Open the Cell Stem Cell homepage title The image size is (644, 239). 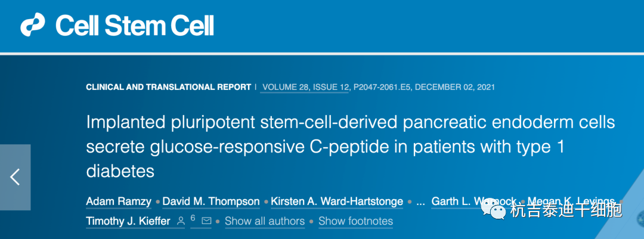click(x=135, y=26)
